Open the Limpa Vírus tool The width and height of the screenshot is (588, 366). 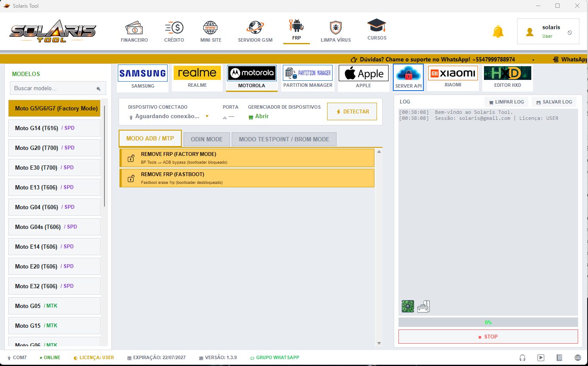[336, 32]
